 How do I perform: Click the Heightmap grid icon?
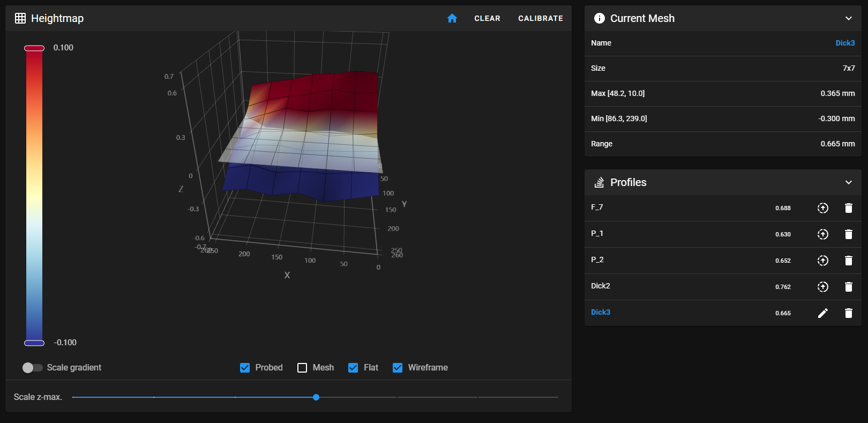click(x=20, y=18)
